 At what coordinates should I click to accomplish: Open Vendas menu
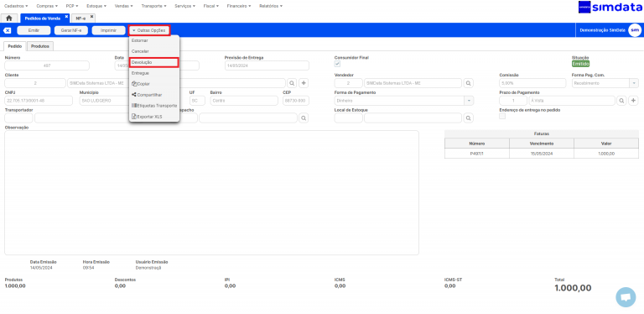coord(123,6)
